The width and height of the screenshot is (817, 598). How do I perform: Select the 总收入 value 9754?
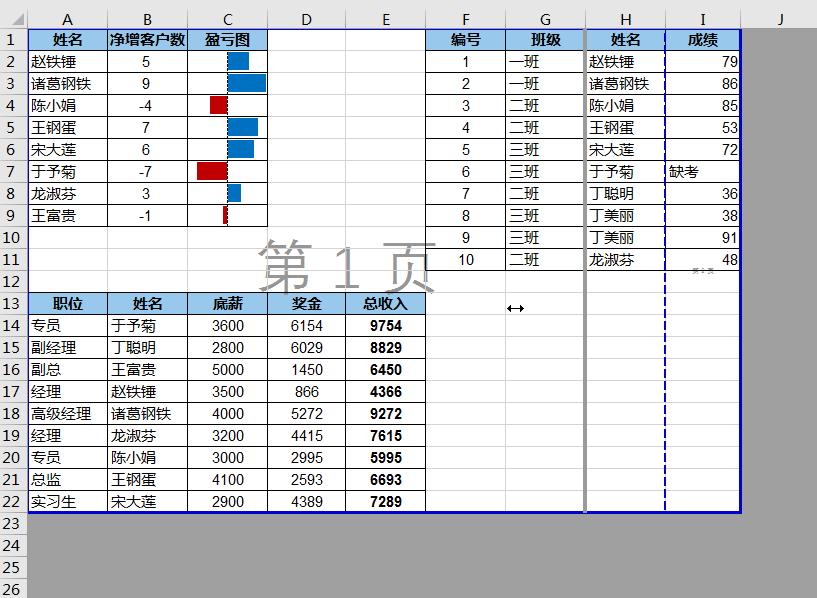click(386, 326)
